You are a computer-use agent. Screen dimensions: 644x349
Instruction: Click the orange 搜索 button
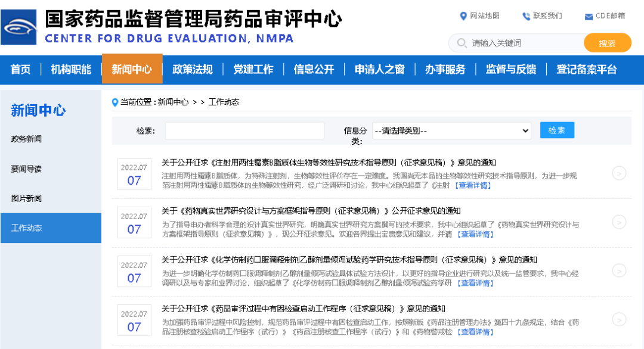click(x=608, y=43)
